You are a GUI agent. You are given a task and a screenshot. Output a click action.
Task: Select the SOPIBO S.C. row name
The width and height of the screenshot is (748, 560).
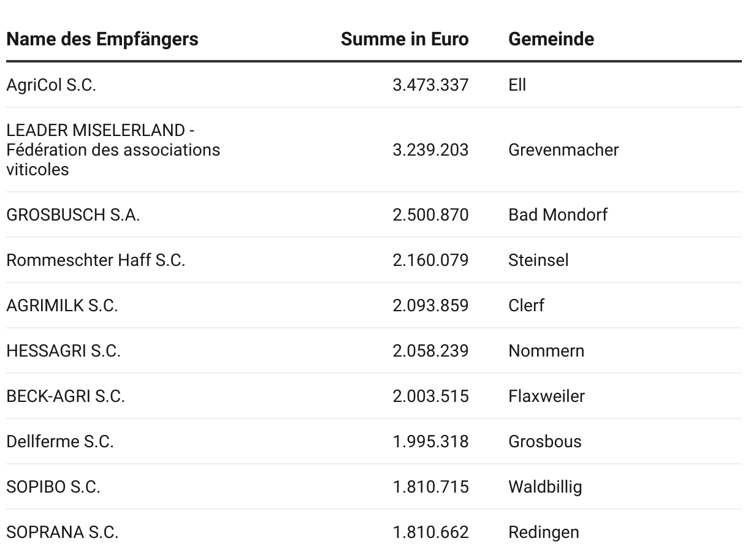pyautogui.click(x=53, y=487)
